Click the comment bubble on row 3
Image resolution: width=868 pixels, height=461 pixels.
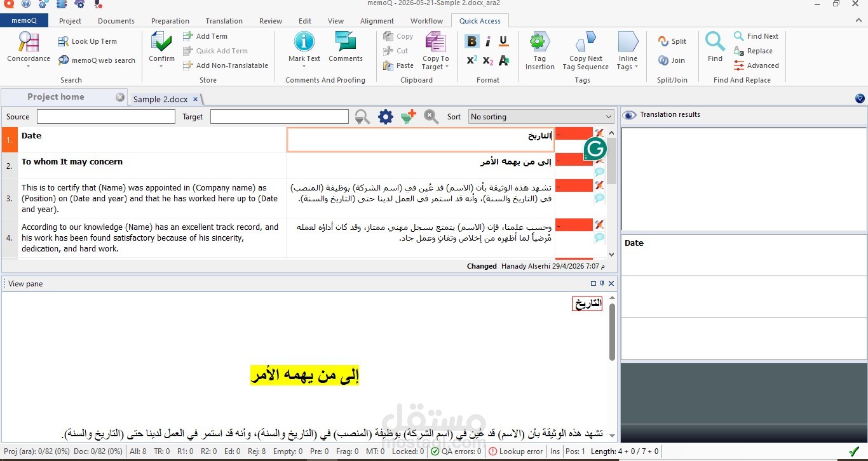599,198
